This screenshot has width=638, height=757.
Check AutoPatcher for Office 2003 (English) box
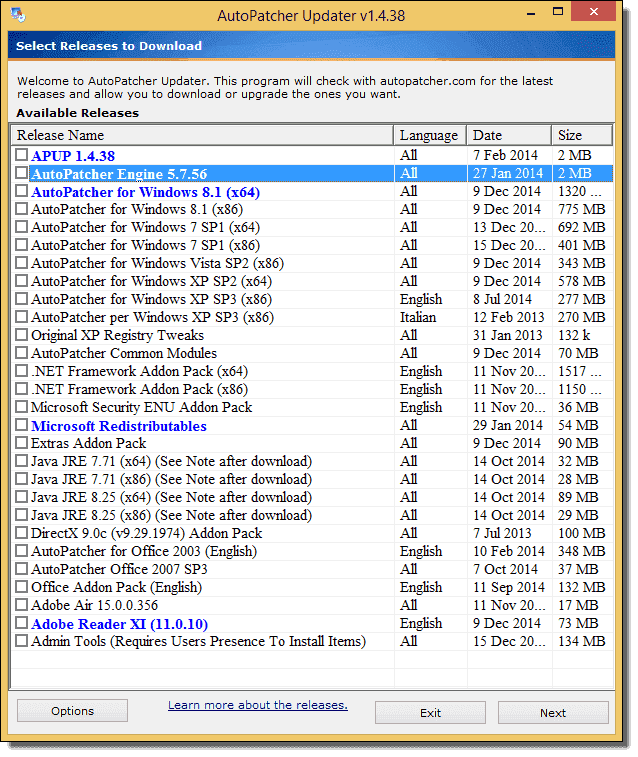click(x=21, y=551)
